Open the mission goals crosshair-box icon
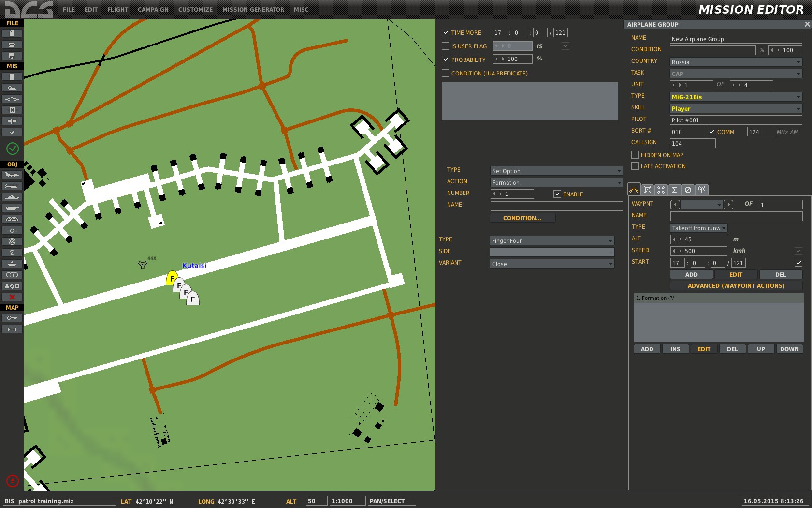 click(12, 110)
